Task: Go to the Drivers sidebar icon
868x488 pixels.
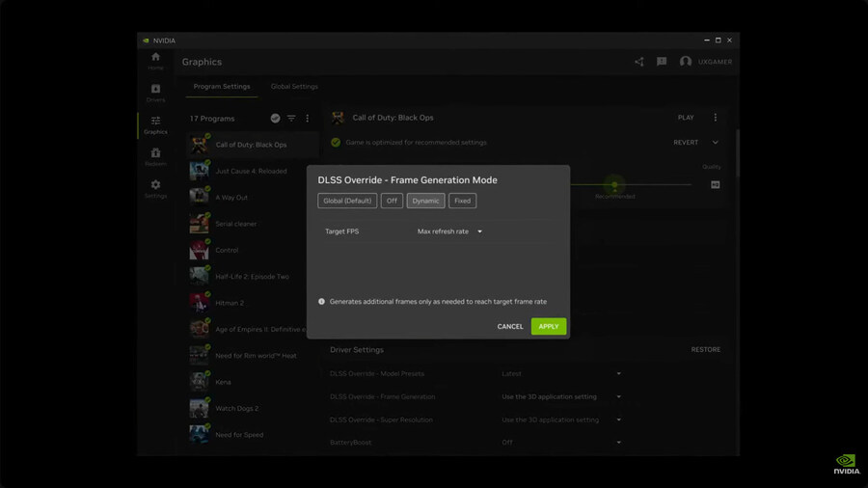Action: coord(155,93)
